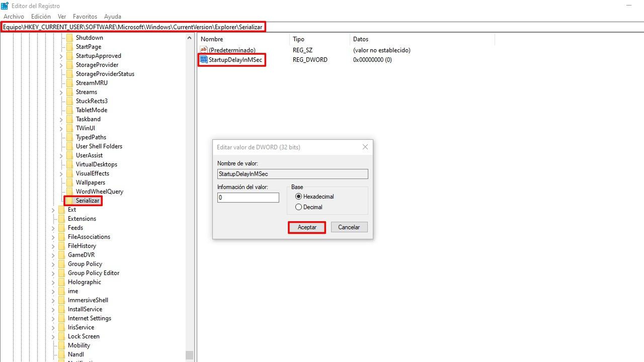Click the registry path address bar
644x362 pixels.
[x=322, y=27]
